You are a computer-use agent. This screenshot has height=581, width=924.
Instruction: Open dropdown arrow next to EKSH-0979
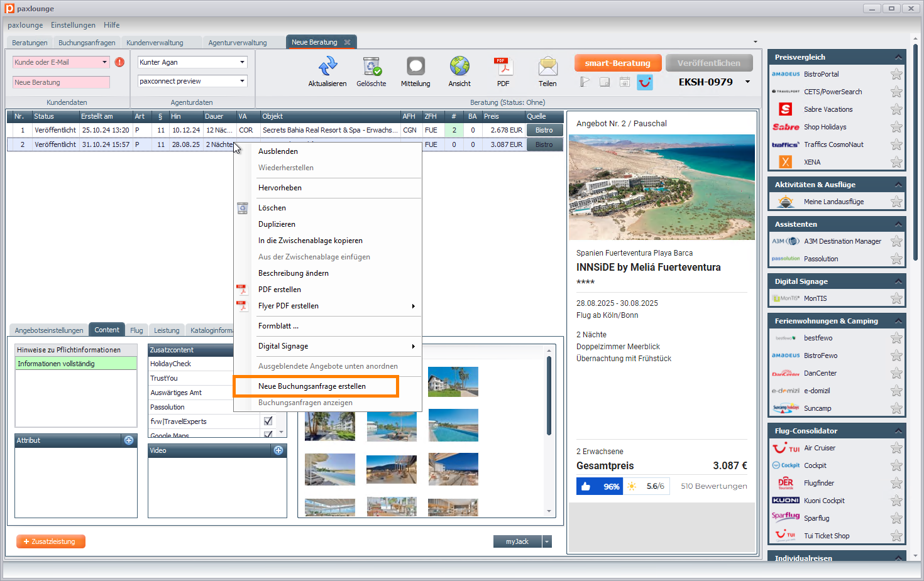[747, 82]
